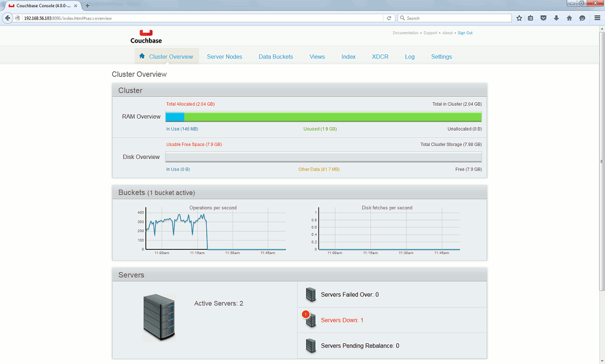Open the About link

(x=448, y=33)
